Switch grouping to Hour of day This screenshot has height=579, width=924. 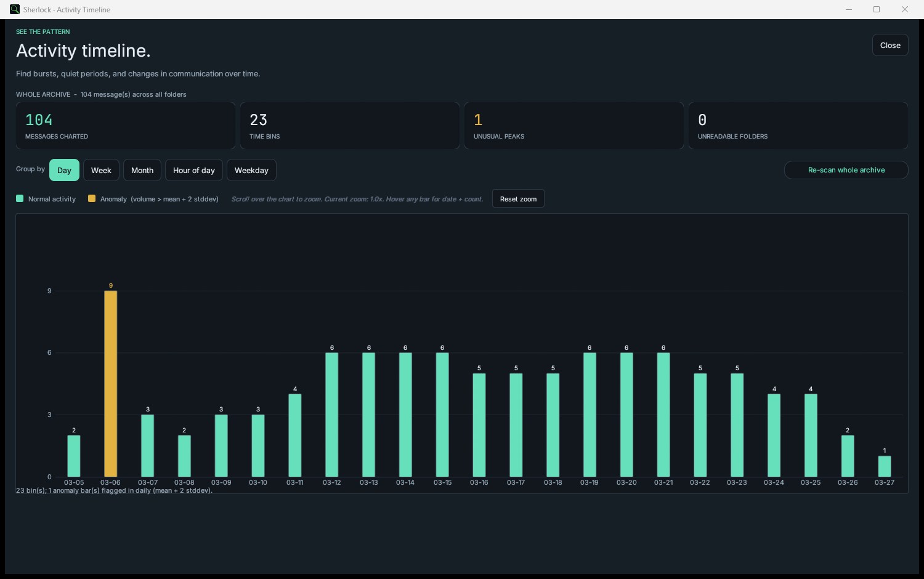pos(194,171)
